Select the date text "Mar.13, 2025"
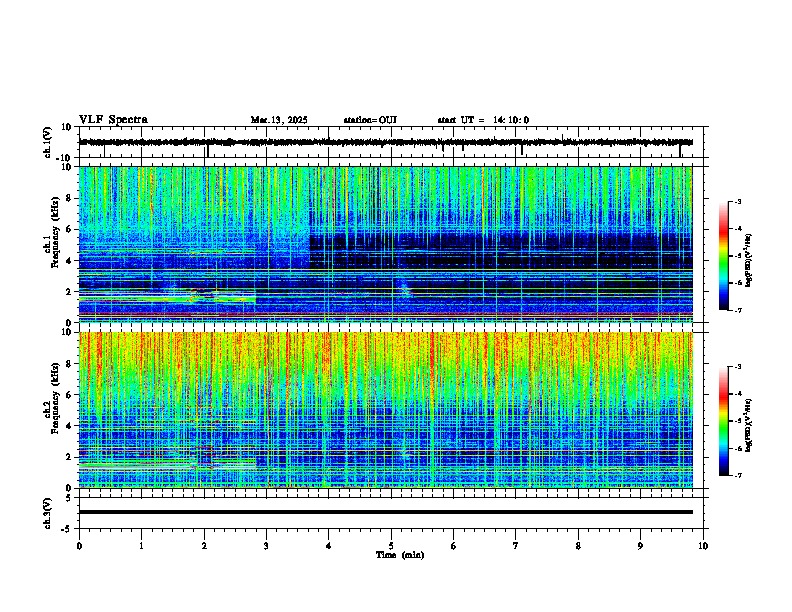792x612 pixels. click(x=279, y=120)
